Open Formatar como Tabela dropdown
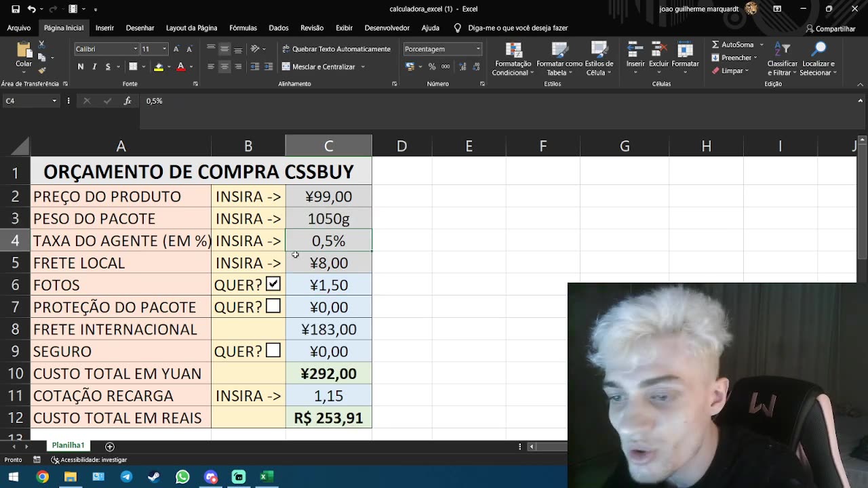This screenshot has width=868, height=488. click(559, 60)
